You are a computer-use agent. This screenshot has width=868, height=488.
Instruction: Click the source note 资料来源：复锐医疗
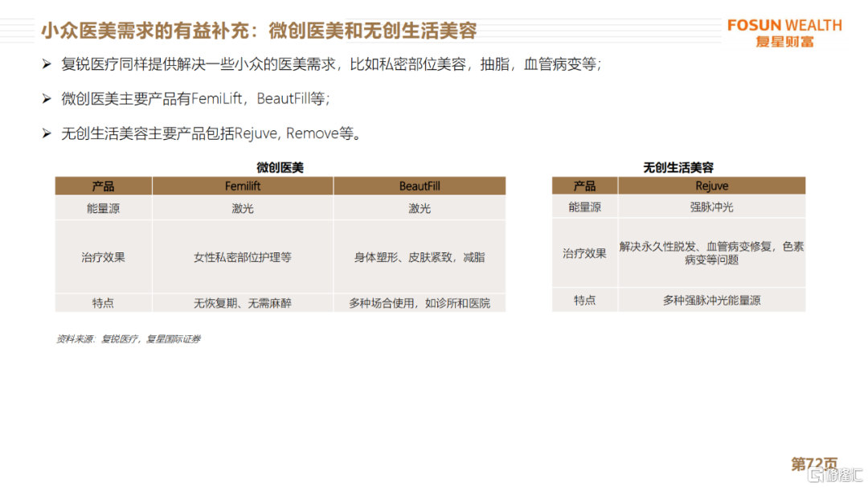[129, 339]
